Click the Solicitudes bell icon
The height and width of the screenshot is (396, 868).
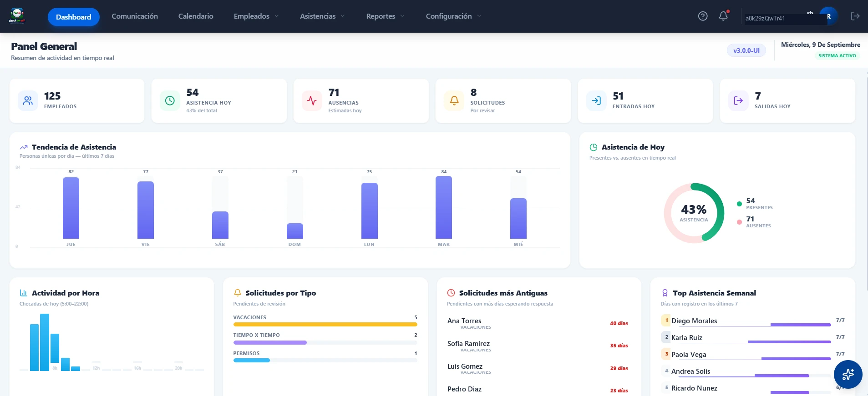[x=454, y=100]
